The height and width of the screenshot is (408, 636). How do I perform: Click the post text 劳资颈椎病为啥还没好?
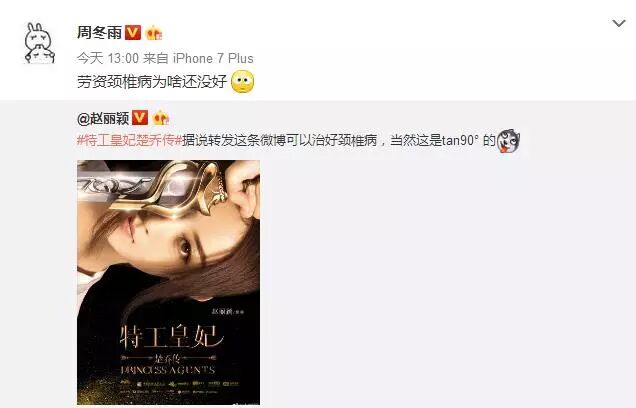click(152, 82)
